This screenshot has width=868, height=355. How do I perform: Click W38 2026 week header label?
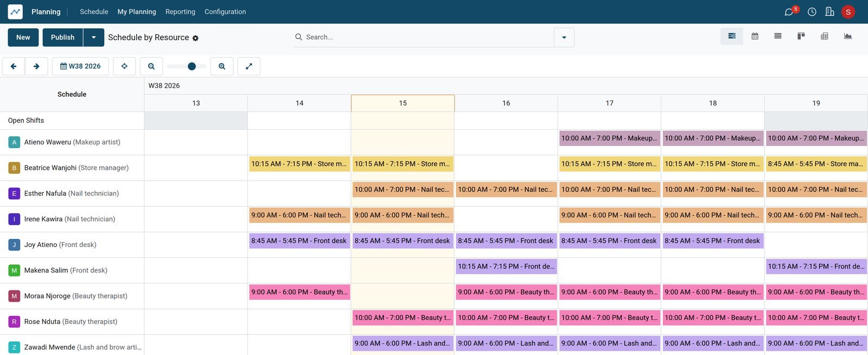click(164, 86)
